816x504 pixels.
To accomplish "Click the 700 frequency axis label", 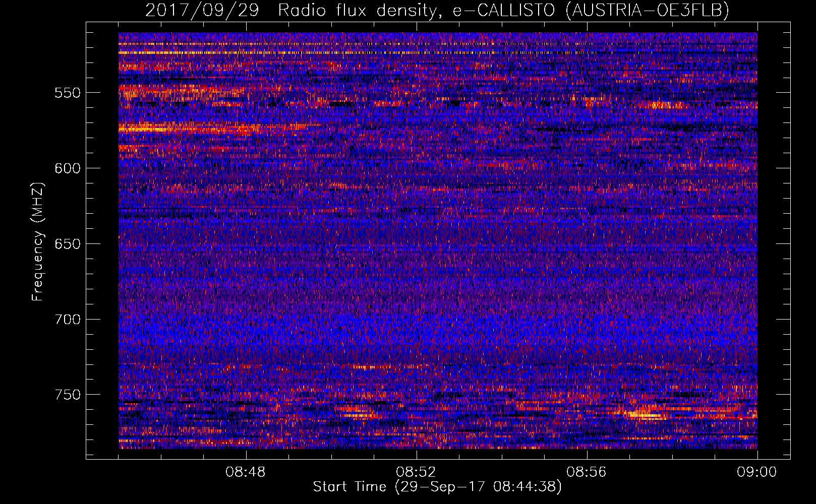I will coord(68,320).
